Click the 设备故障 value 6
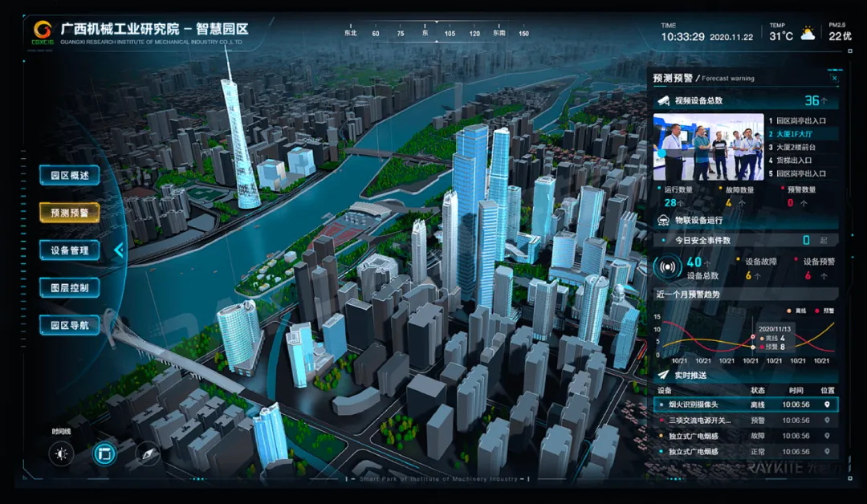The width and height of the screenshot is (867, 504). tap(748, 276)
